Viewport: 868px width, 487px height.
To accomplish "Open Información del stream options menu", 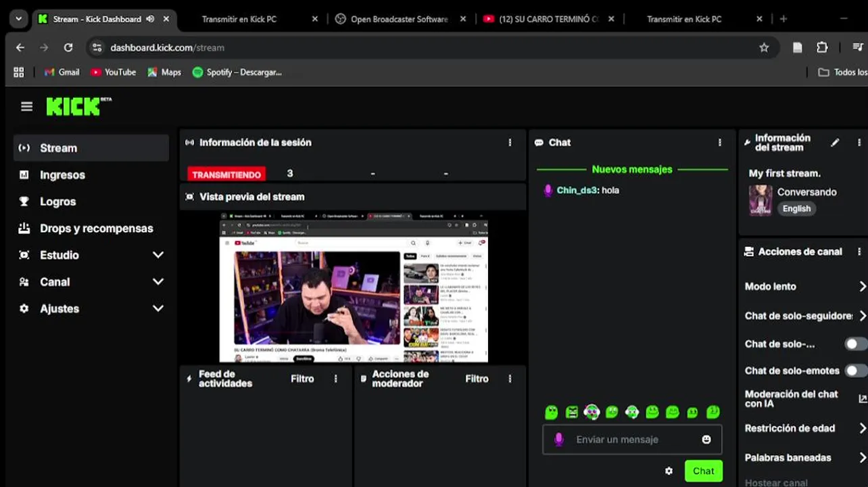I will (x=859, y=143).
